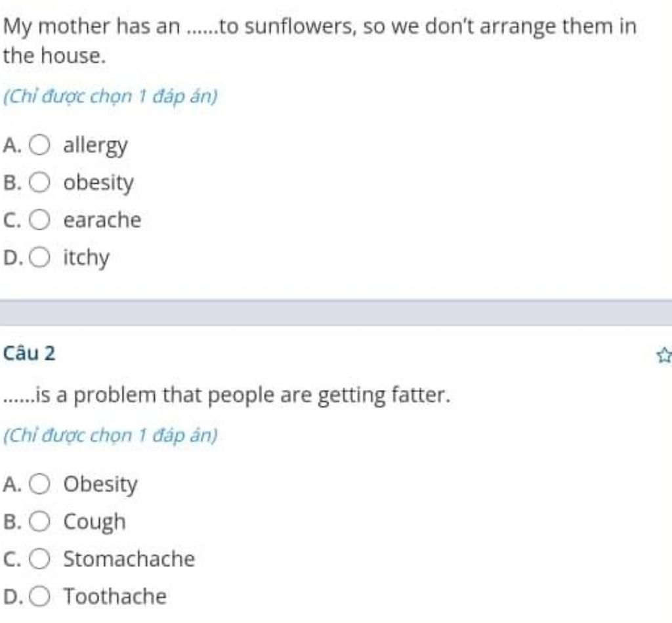The height and width of the screenshot is (623, 672).
Task: Select the earache radio button
Action: [39, 219]
